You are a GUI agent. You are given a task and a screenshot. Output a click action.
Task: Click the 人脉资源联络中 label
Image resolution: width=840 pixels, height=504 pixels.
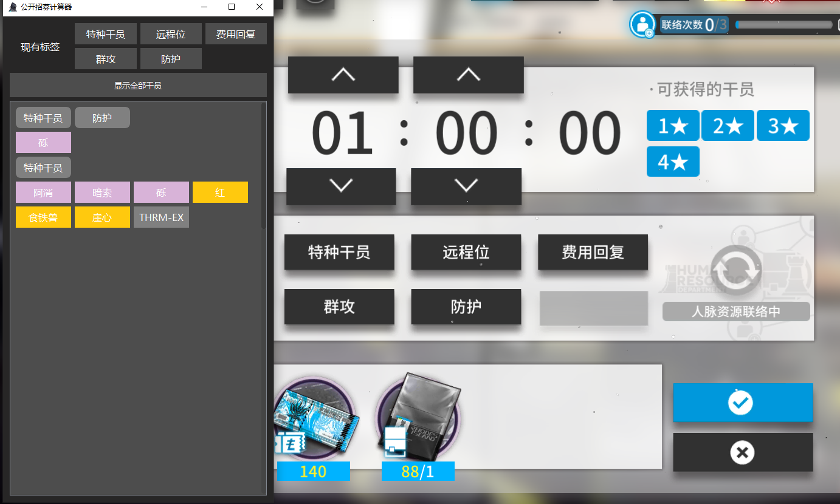736,312
